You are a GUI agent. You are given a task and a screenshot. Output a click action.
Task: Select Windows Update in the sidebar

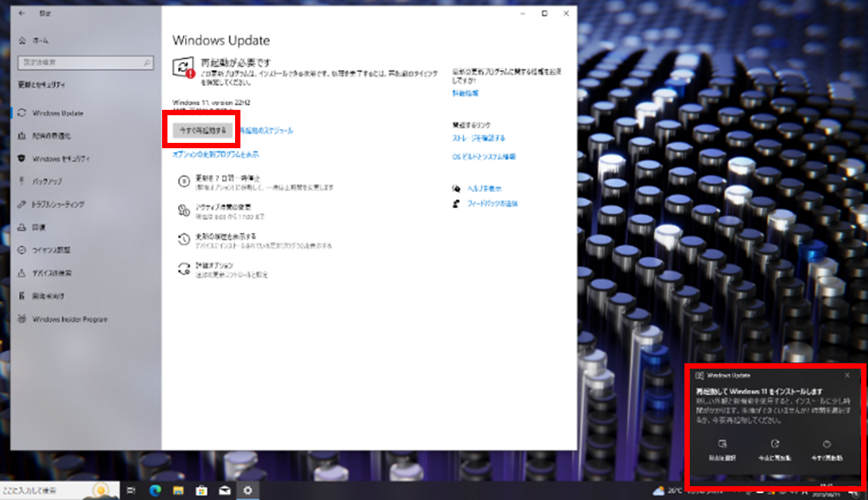51,113
